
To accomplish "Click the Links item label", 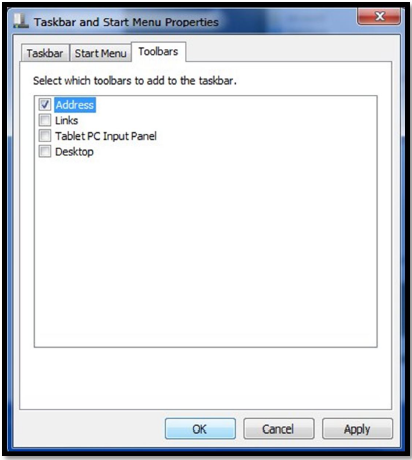I will pos(67,120).
